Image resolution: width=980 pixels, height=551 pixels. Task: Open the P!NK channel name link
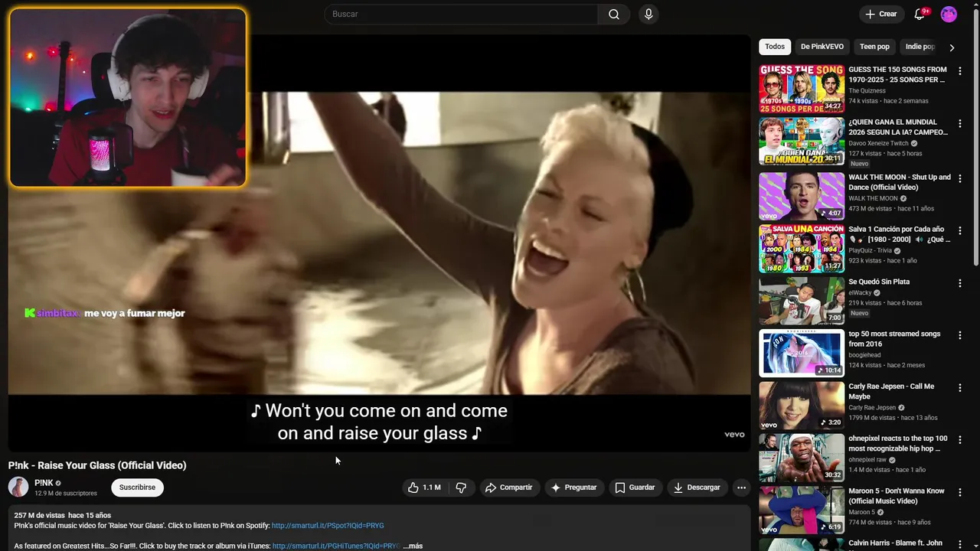coord(44,483)
